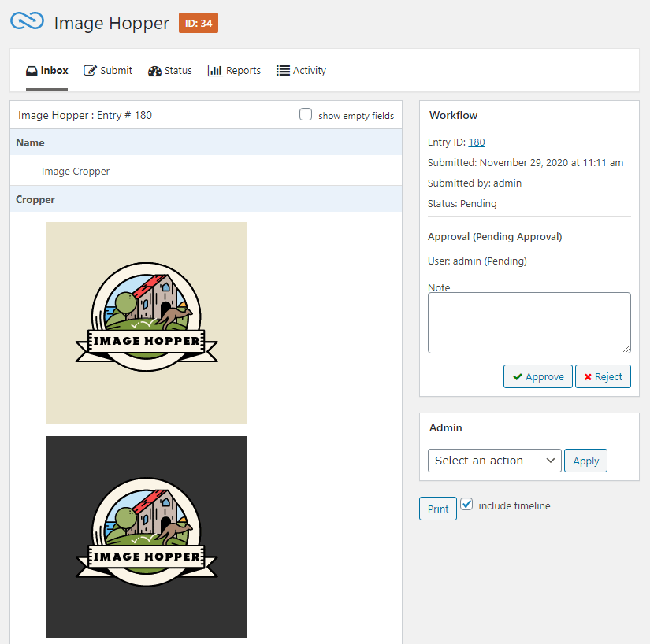
Task: Enable the show empty fields checkbox
Action: pyautogui.click(x=306, y=114)
